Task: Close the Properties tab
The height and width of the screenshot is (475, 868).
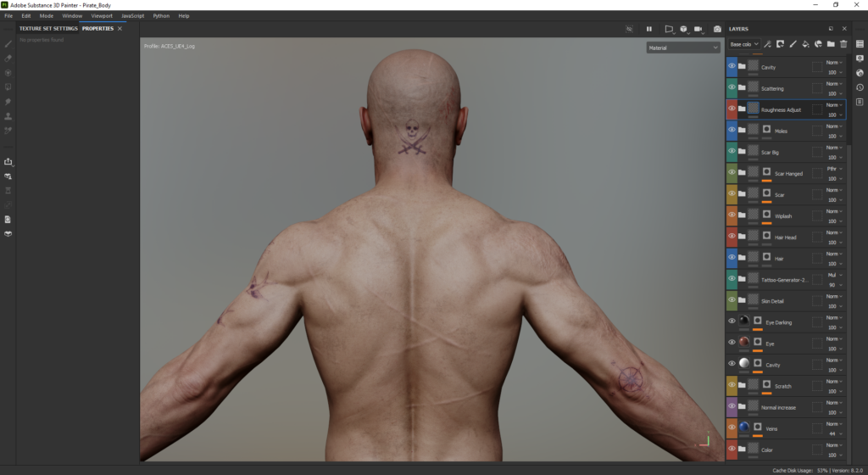Action: pos(120,29)
